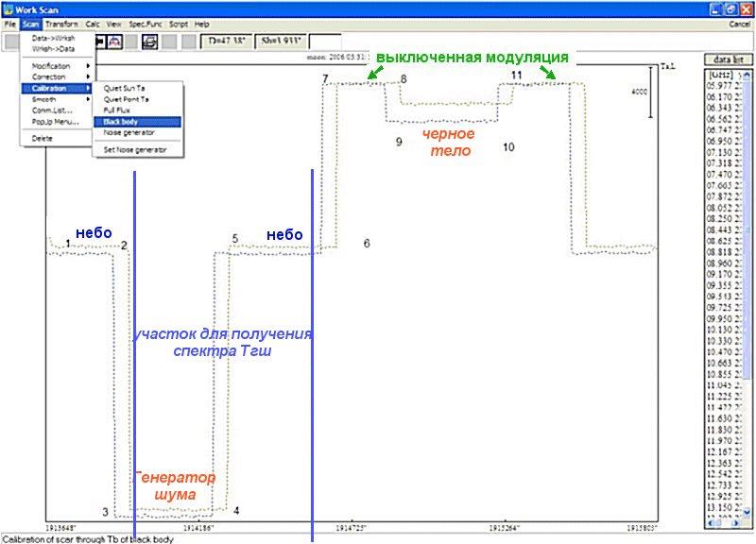This screenshot has width=756, height=544.
Task: Click the data list scroll down arrow
Action: click(x=747, y=512)
